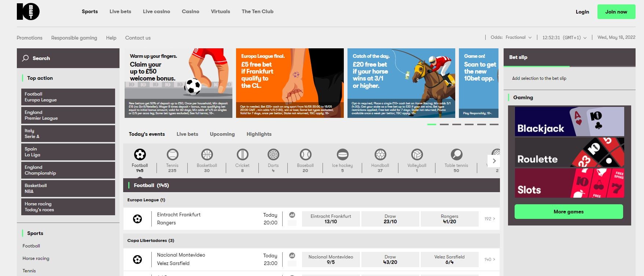The width and height of the screenshot is (644, 276).
Task: Click football icon beside Nacional Montevideo match
Action: click(x=137, y=260)
